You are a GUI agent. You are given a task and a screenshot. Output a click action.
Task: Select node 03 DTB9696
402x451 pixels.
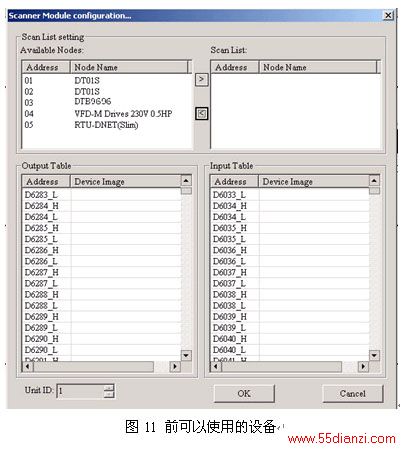coord(107,102)
